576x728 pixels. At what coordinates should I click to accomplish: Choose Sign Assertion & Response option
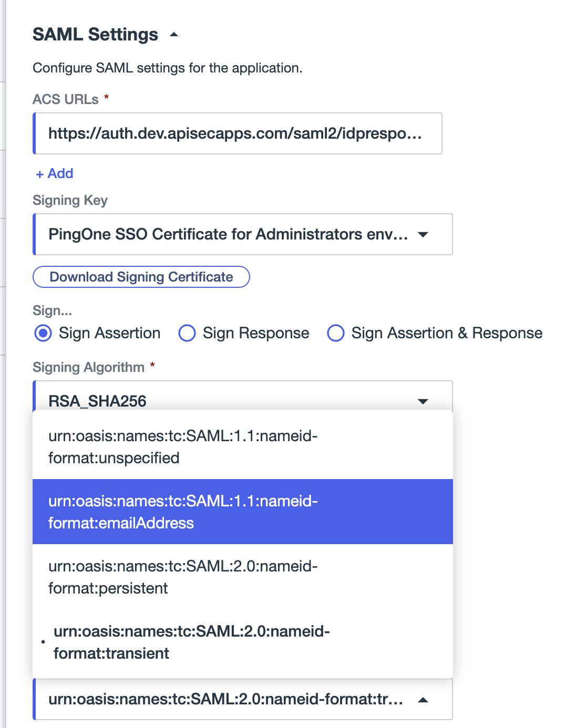[x=336, y=333]
